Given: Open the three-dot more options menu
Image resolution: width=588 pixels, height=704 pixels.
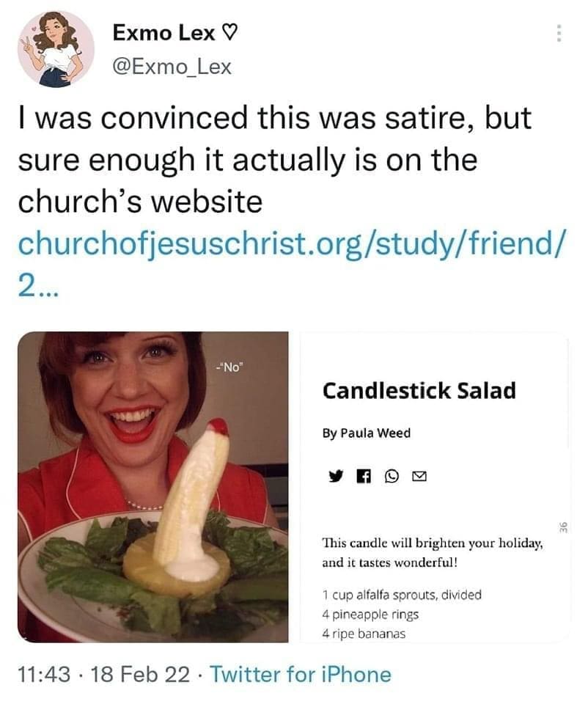Looking at the screenshot, I should pyautogui.click(x=559, y=33).
